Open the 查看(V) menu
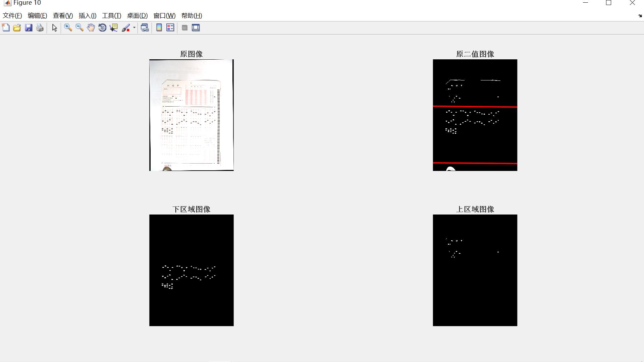 (63, 16)
